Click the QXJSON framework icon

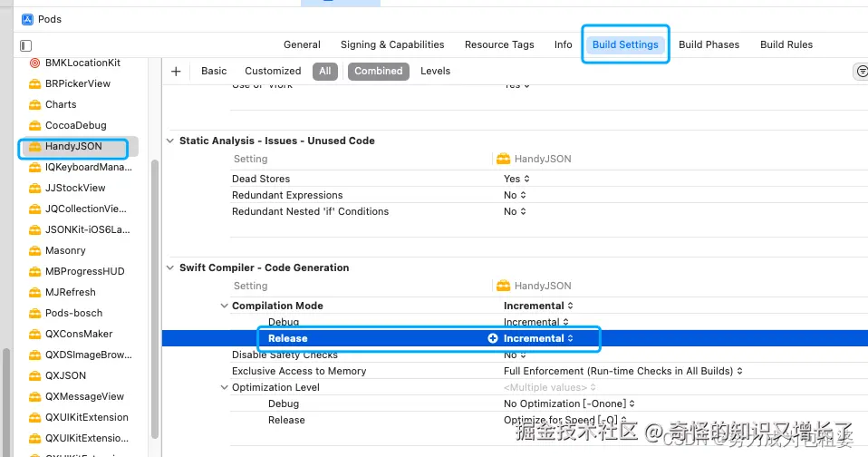pyautogui.click(x=34, y=376)
